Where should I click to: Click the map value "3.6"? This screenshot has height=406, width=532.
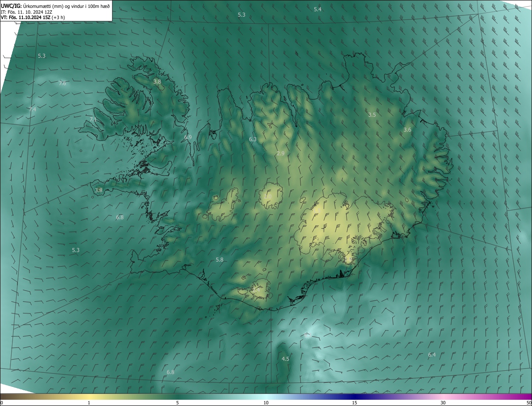pos(407,130)
